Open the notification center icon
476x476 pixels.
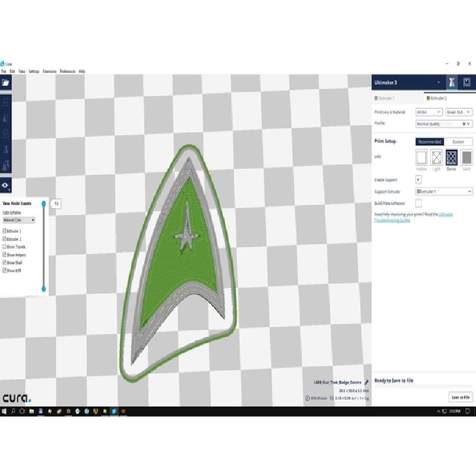point(468,411)
